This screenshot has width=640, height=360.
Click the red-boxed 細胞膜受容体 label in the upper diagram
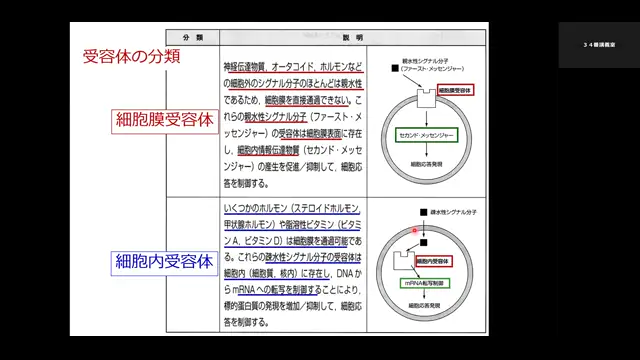(456, 90)
